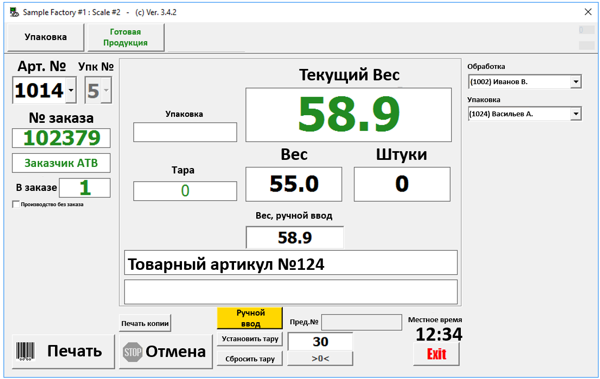Click the № заказа field showing 102379

click(61, 138)
